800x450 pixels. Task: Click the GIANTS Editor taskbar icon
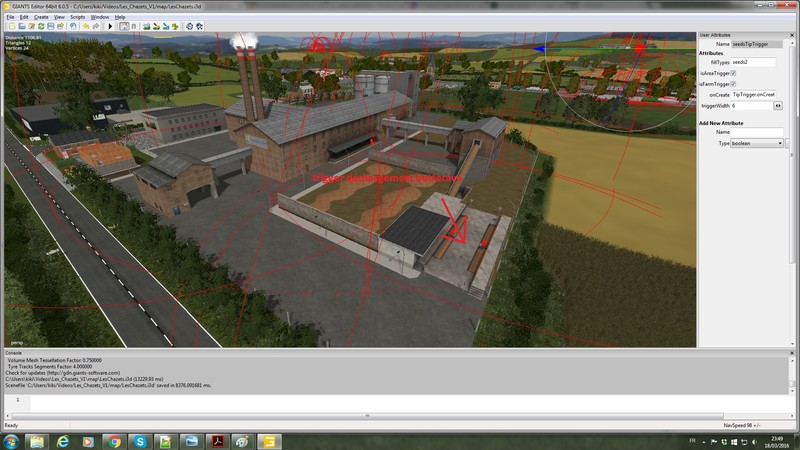[x=267, y=441]
